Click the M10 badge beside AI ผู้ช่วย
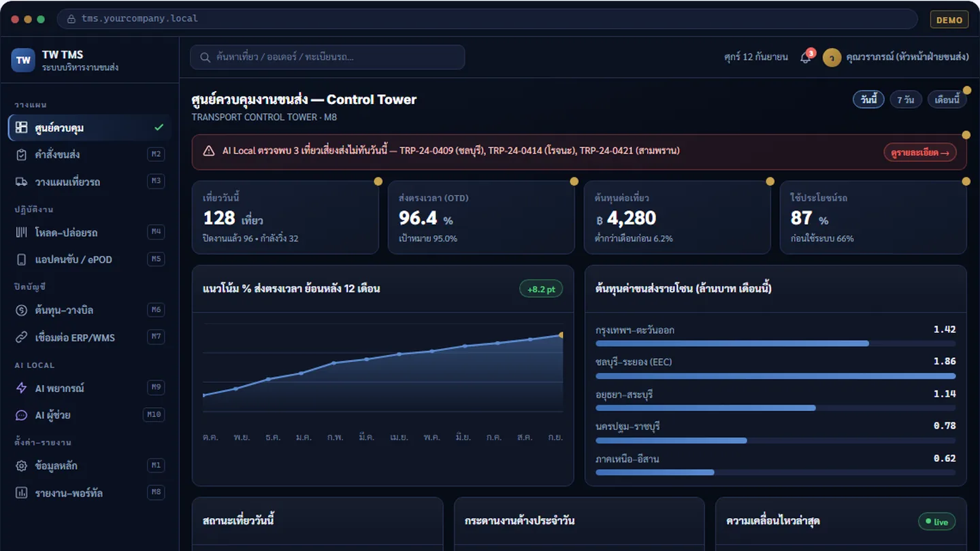Image resolution: width=980 pixels, height=551 pixels. pyautogui.click(x=154, y=415)
